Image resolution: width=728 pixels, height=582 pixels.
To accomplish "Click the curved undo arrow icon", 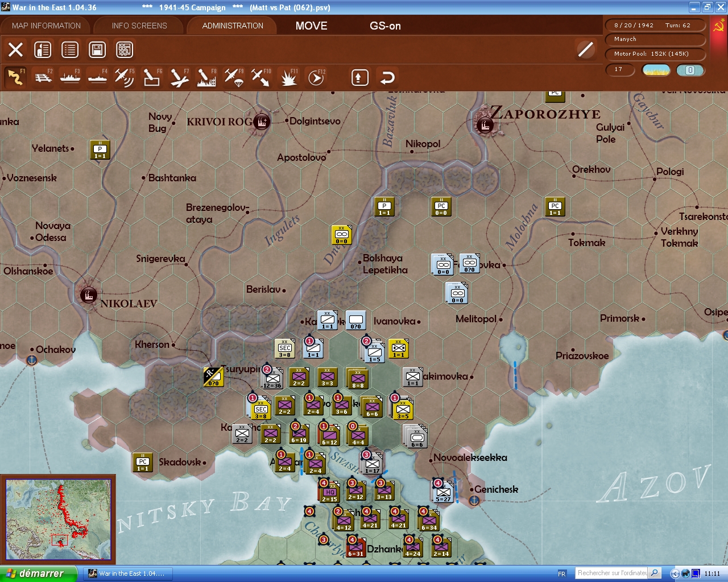I will pos(387,77).
